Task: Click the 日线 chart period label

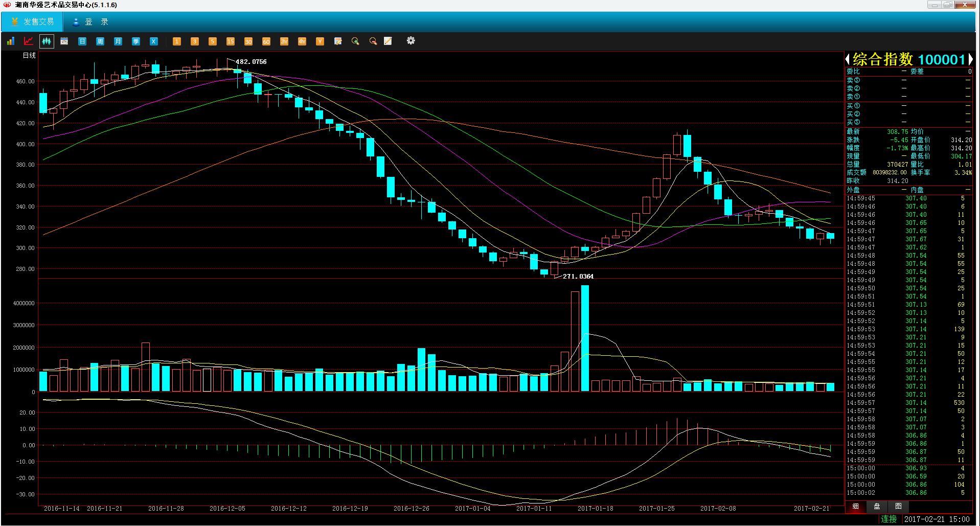Action: [29, 55]
